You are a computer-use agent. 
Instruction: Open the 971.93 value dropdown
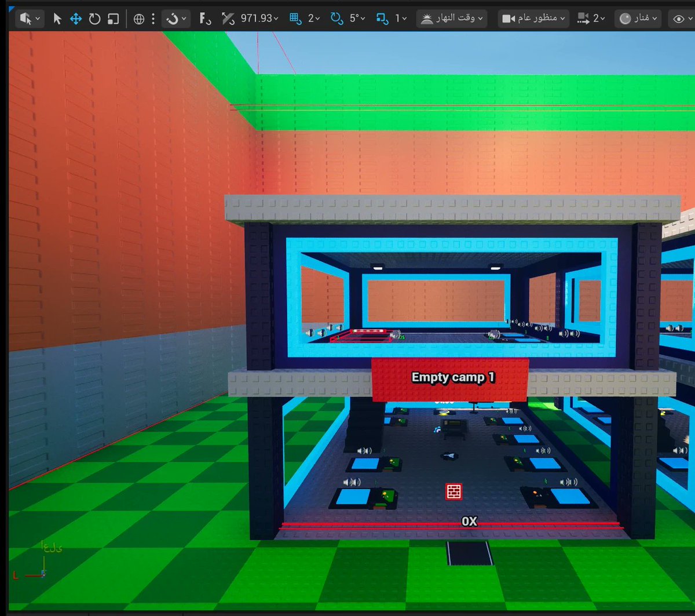pyautogui.click(x=259, y=19)
